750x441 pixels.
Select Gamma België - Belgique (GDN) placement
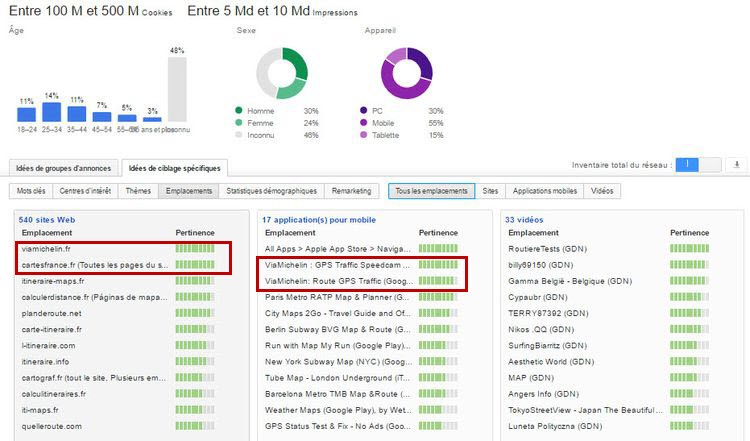click(570, 281)
